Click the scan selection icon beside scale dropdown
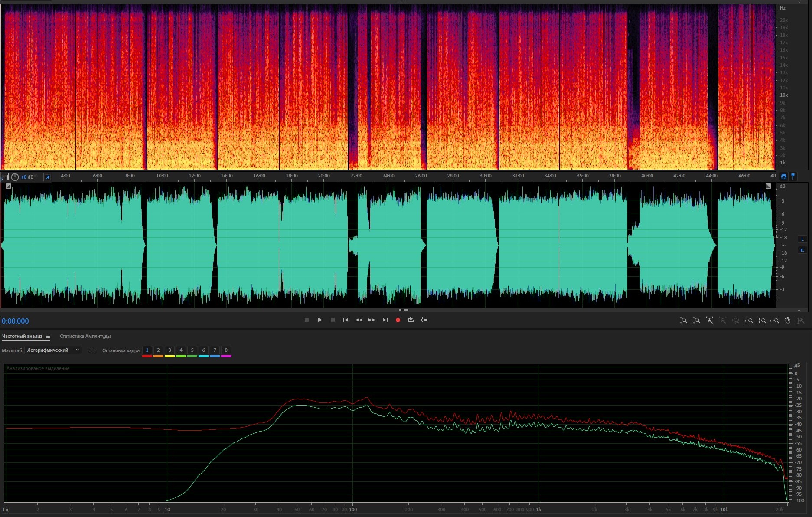The width and height of the screenshot is (812, 517). pyautogui.click(x=91, y=350)
